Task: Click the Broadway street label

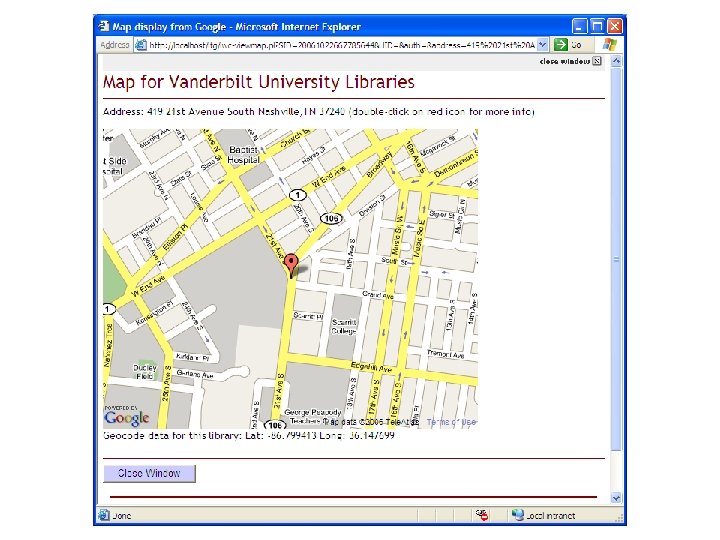Action: [380, 164]
